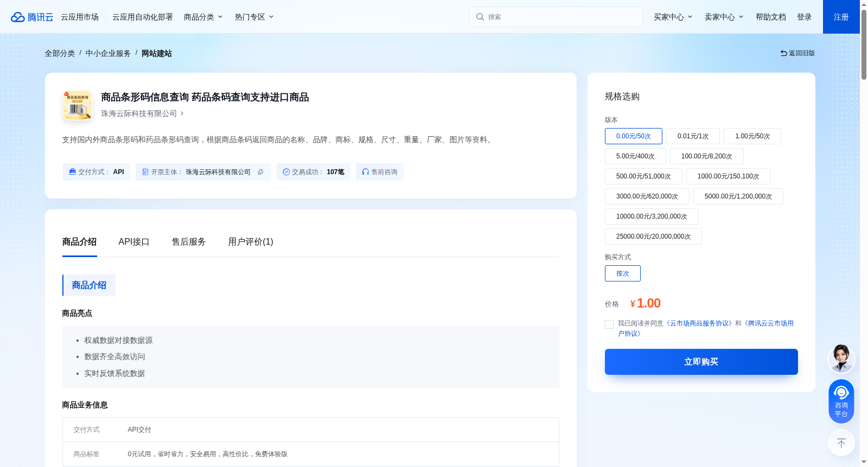Image resolution: width=868 pixels, height=467 pixels.
Task: Click the price value ¥1.00
Action: coord(646,303)
